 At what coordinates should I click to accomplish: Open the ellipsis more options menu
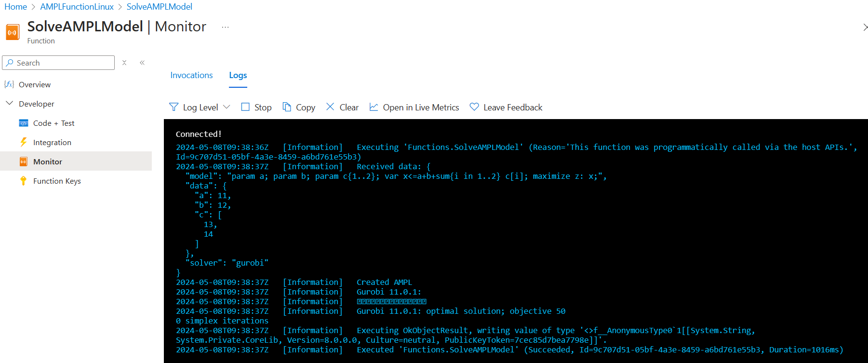coord(225,27)
